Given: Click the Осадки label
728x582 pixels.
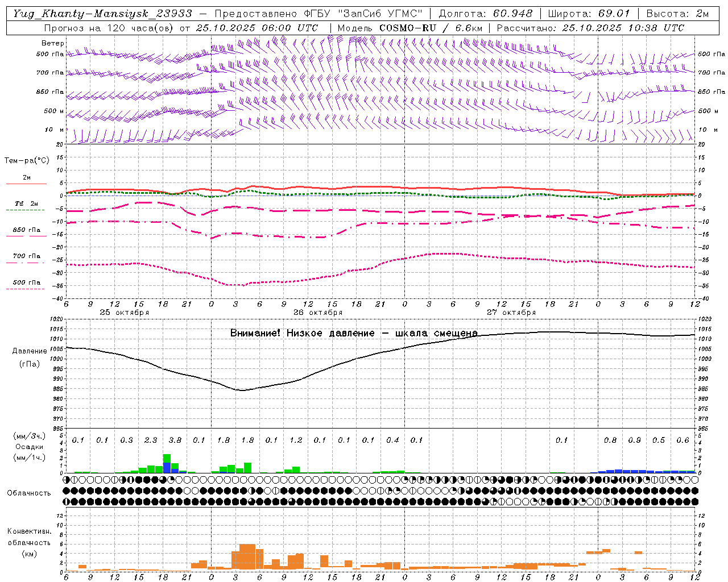Looking at the screenshot, I should (x=30, y=447).
